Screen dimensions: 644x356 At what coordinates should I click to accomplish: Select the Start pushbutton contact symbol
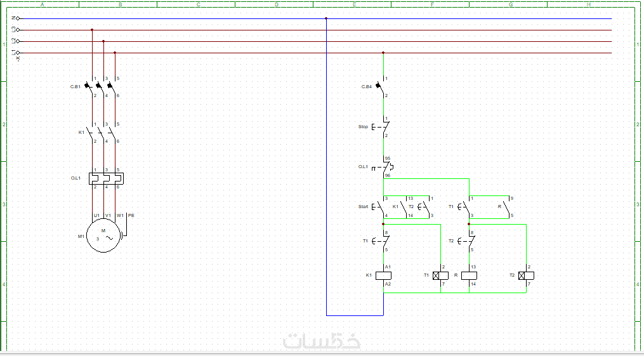coord(380,207)
